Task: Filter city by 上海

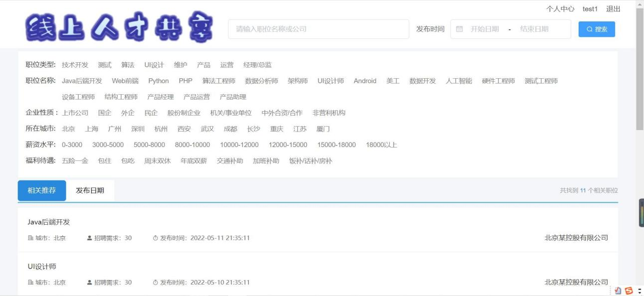Action: (92, 129)
